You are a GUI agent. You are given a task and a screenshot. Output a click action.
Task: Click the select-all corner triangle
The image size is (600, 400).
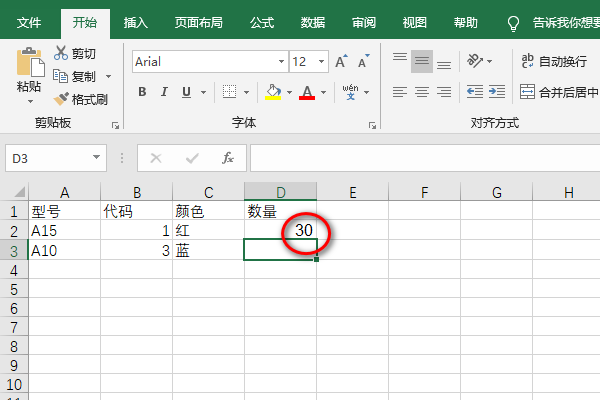[x=19, y=191]
